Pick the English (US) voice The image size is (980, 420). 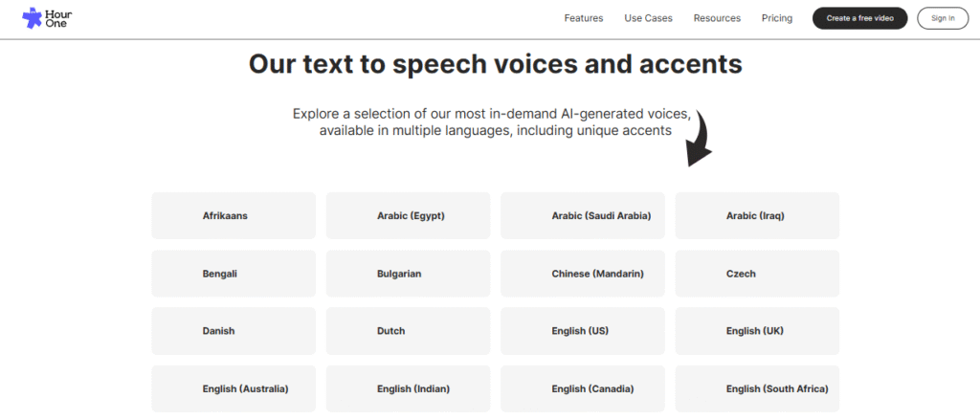583,331
